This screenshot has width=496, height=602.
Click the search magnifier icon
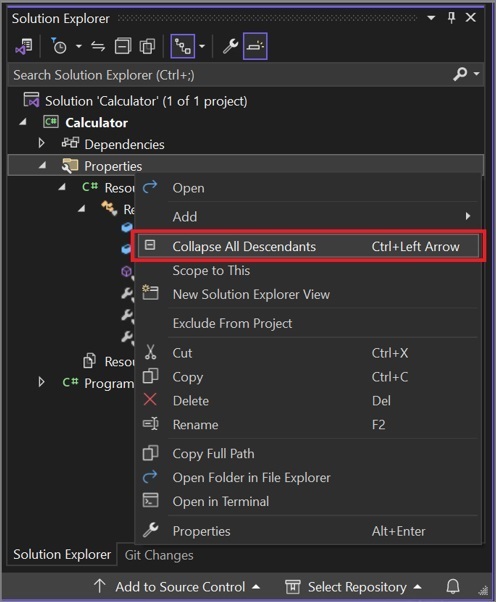coord(460,74)
